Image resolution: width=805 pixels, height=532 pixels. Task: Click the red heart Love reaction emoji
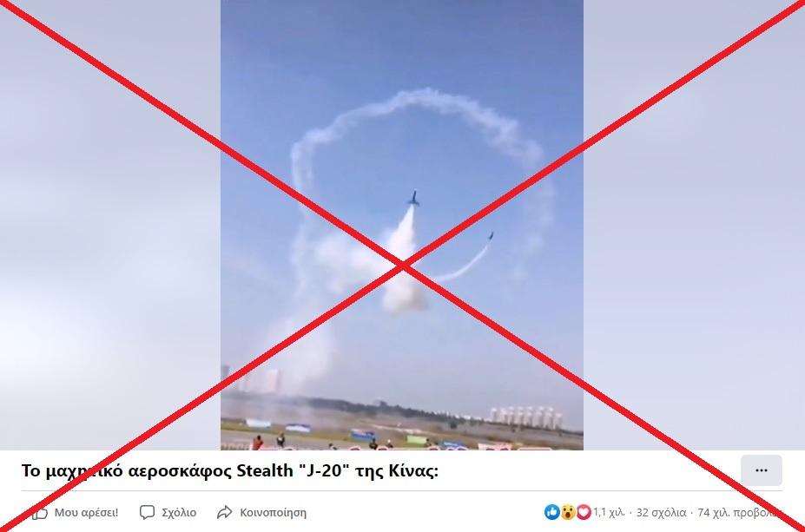[584, 511]
